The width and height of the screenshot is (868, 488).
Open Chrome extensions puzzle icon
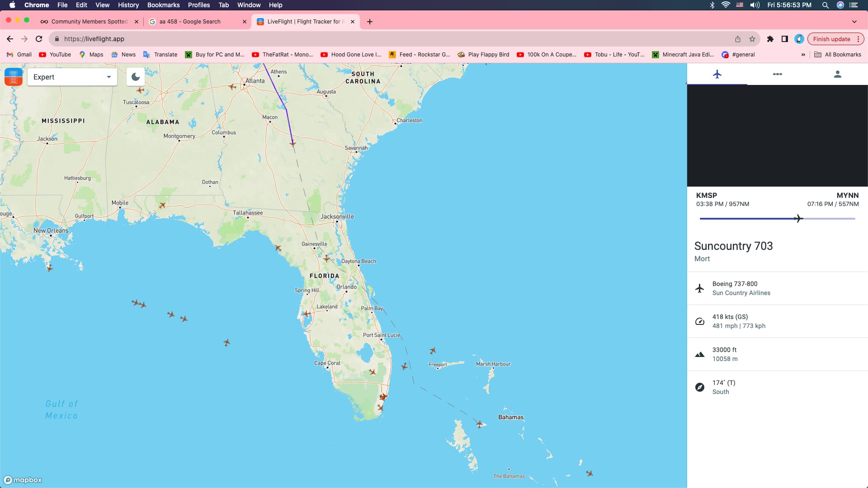770,39
